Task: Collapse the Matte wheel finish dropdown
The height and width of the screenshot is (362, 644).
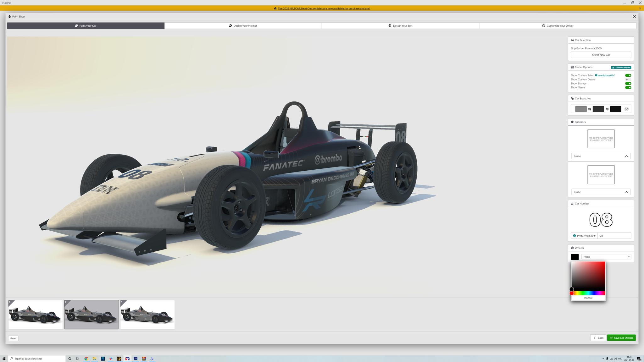Action: point(628,257)
